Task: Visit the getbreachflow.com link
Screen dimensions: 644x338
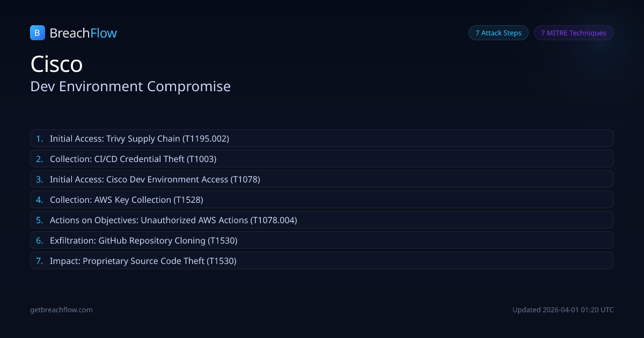Action: point(61,310)
